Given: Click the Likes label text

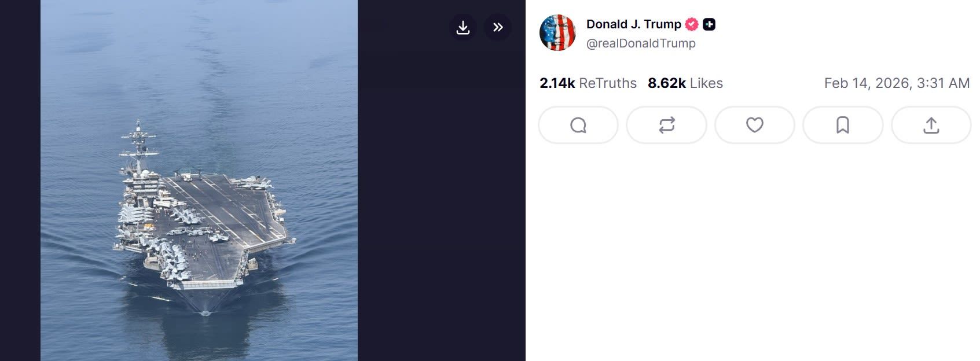Looking at the screenshot, I should click(x=706, y=83).
